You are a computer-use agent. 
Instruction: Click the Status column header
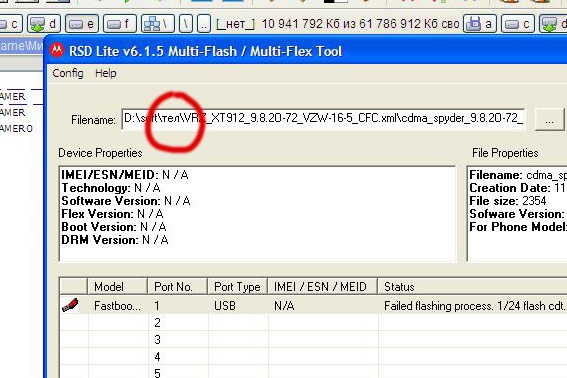coord(472,287)
